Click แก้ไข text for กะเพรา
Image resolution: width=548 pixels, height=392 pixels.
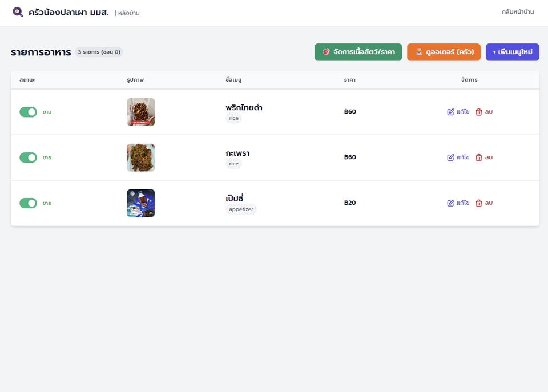pos(463,157)
